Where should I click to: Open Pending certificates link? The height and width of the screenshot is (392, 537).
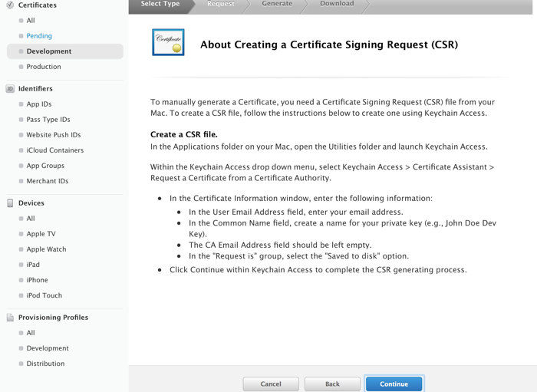point(39,36)
